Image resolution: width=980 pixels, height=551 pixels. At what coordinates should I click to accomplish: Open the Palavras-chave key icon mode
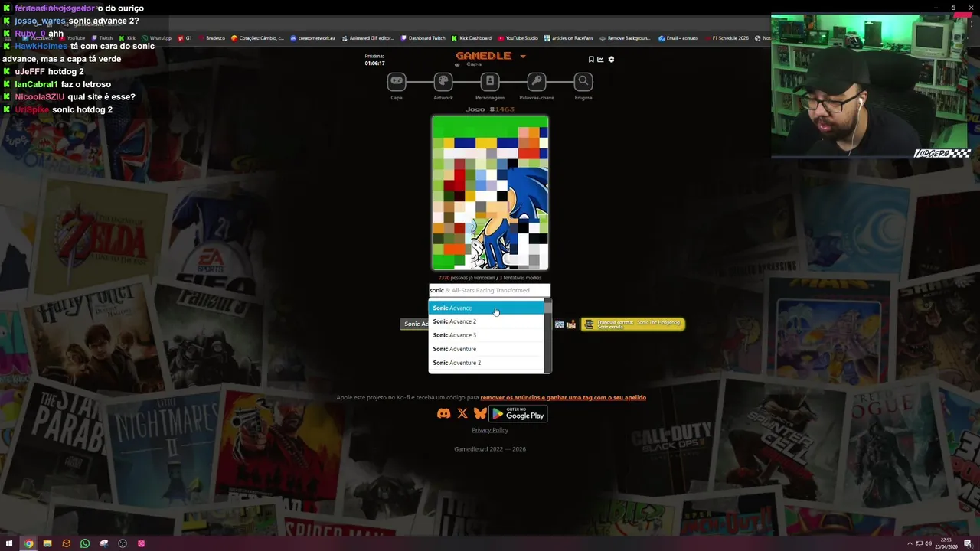(x=537, y=81)
